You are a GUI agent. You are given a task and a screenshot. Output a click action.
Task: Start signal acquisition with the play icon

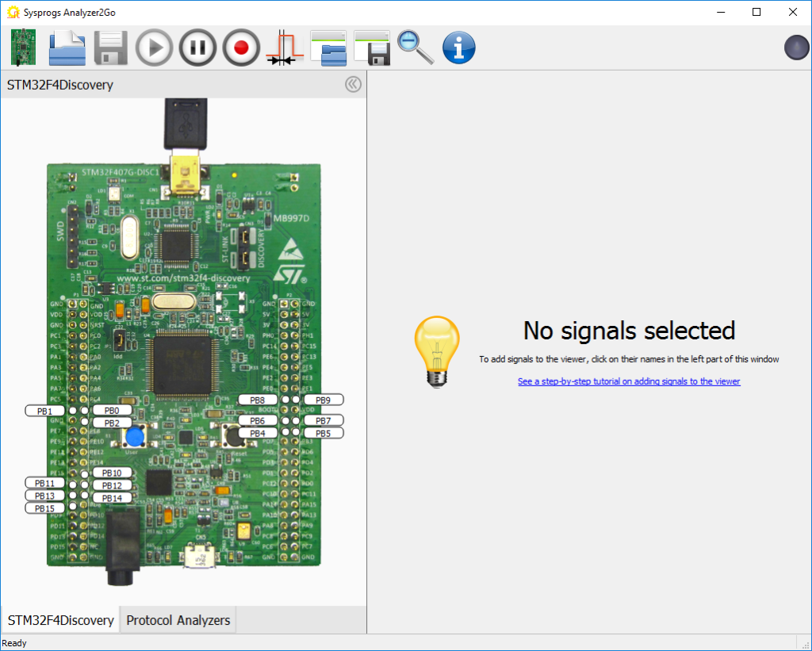point(154,48)
